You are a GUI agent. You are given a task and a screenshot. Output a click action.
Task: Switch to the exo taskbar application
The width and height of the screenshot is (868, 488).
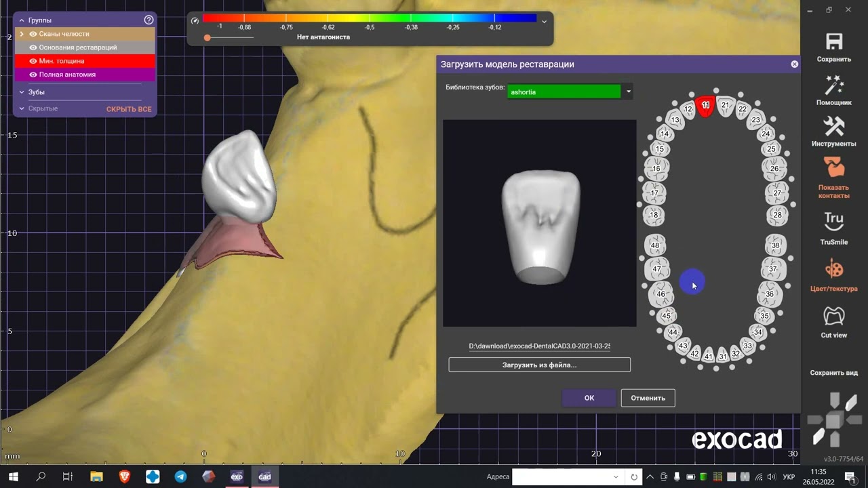tap(237, 476)
